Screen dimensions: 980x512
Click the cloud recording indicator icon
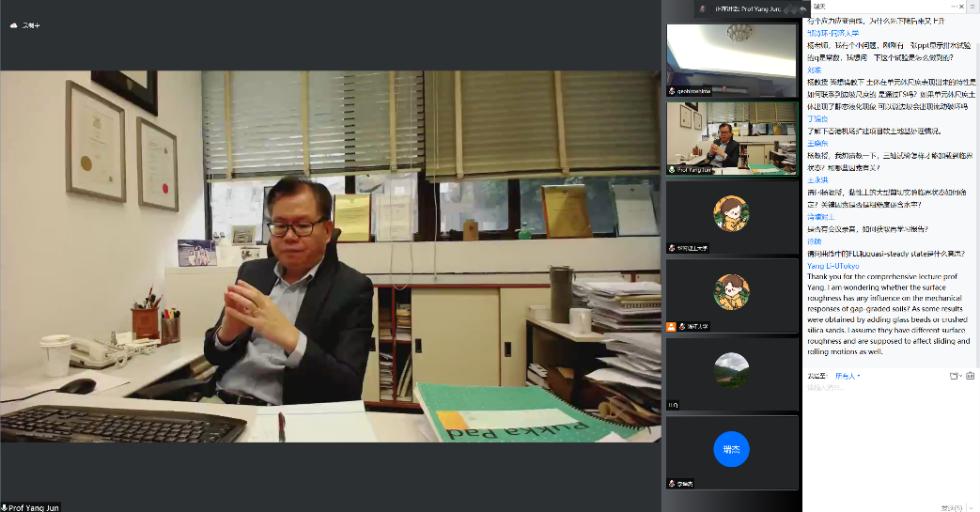click(x=14, y=25)
